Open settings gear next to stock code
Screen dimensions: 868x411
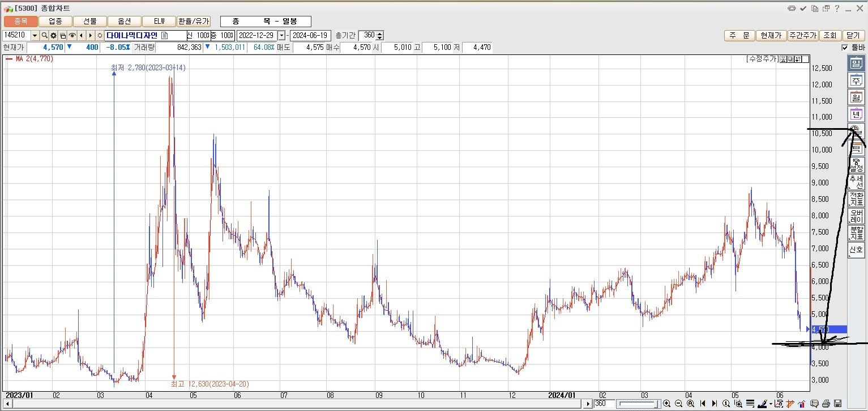click(x=53, y=36)
